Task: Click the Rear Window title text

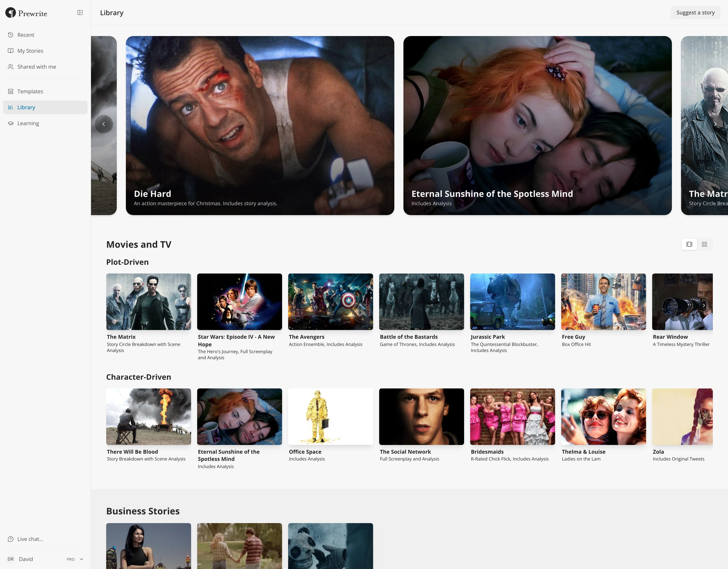Action: 670,337
